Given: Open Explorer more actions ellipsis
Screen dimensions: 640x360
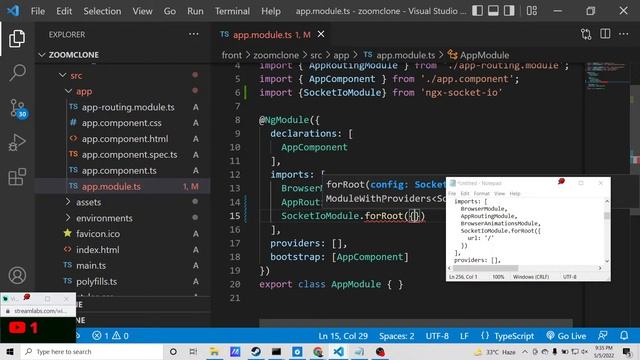Looking at the screenshot, I should 193,34.
